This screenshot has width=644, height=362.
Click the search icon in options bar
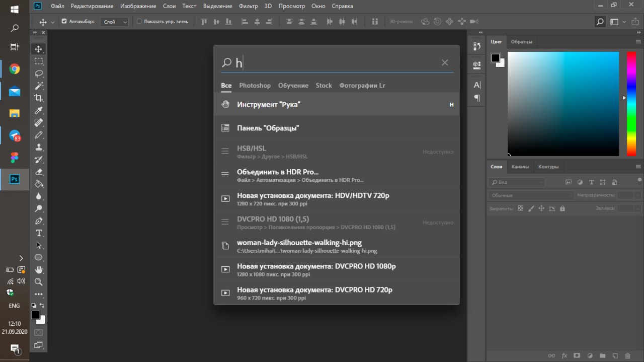[600, 22]
